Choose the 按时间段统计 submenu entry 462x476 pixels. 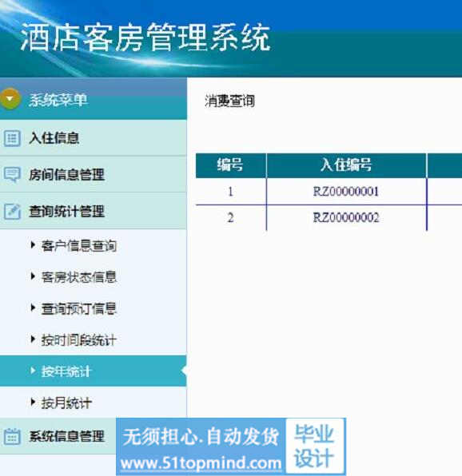[x=78, y=340]
